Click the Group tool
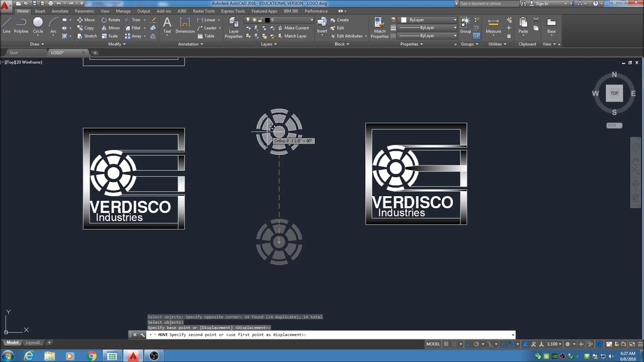The image size is (644, 362). point(465,25)
